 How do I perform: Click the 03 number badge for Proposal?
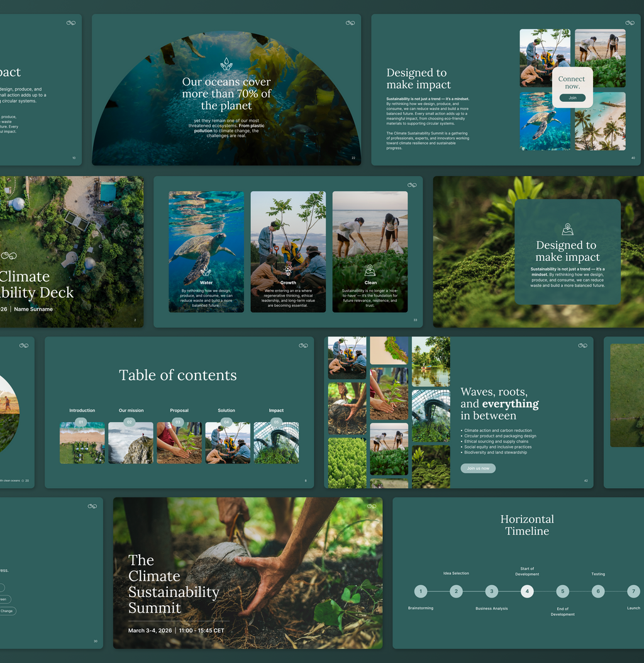point(178,422)
